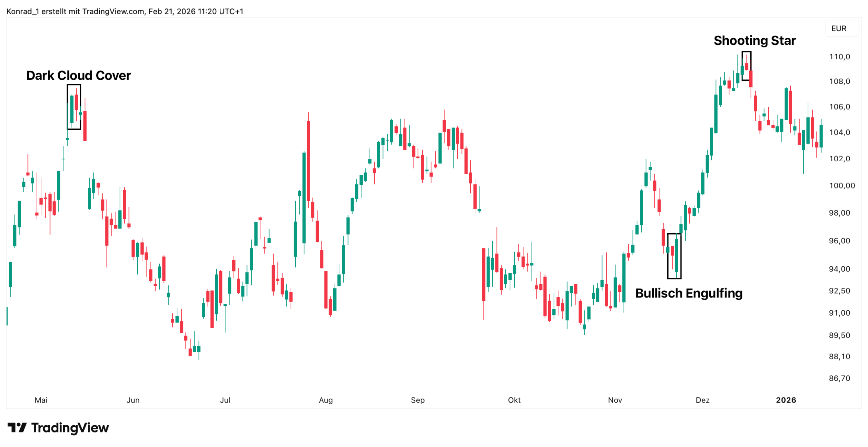Select the Mai marker on time axis
868x447 pixels.
coord(41,400)
